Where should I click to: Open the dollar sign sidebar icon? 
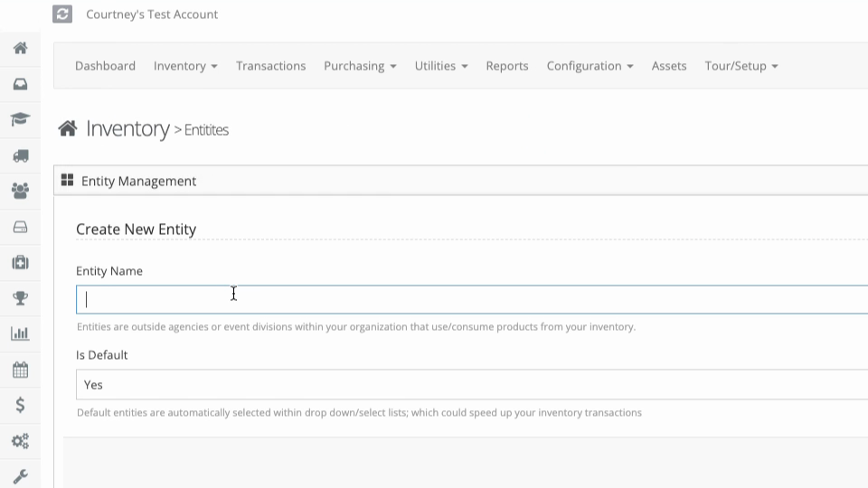pyautogui.click(x=21, y=405)
